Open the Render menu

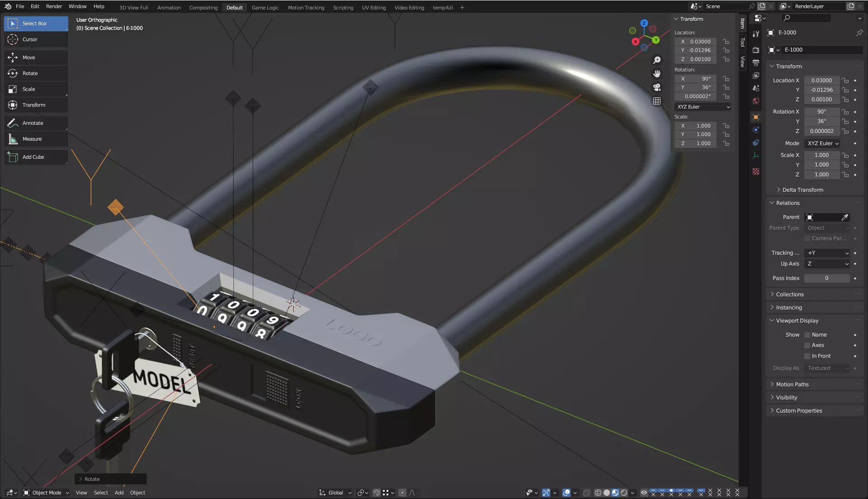[x=54, y=6]
